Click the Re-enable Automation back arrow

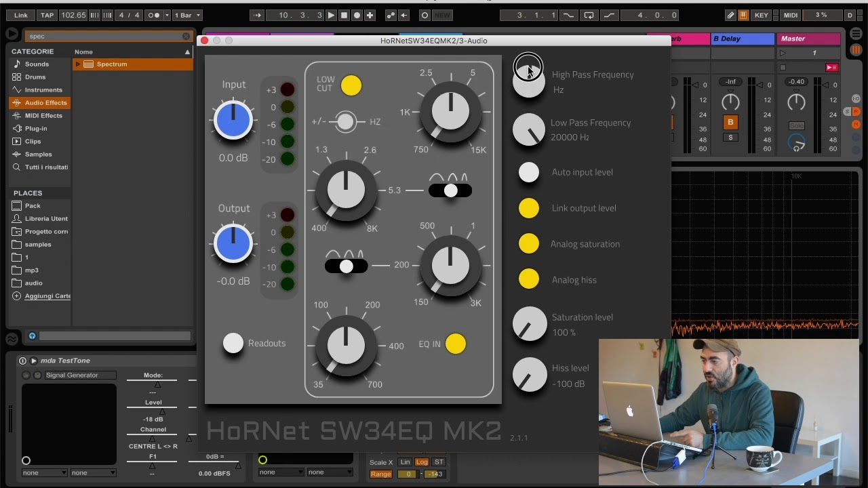pyautogui.click(x=403, y=15)
